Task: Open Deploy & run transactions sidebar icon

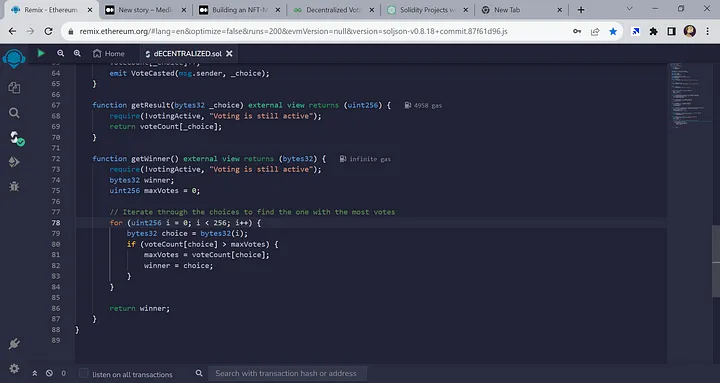Action: click(x=14, y=162)
